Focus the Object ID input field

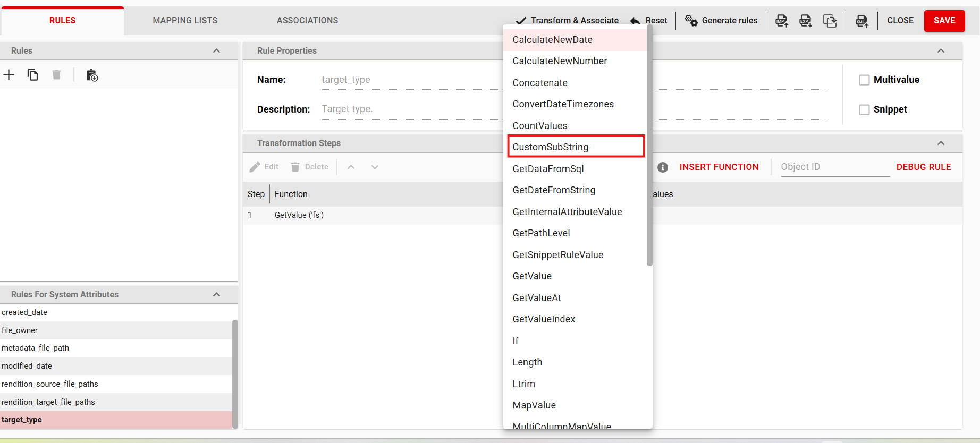[835, 167]
